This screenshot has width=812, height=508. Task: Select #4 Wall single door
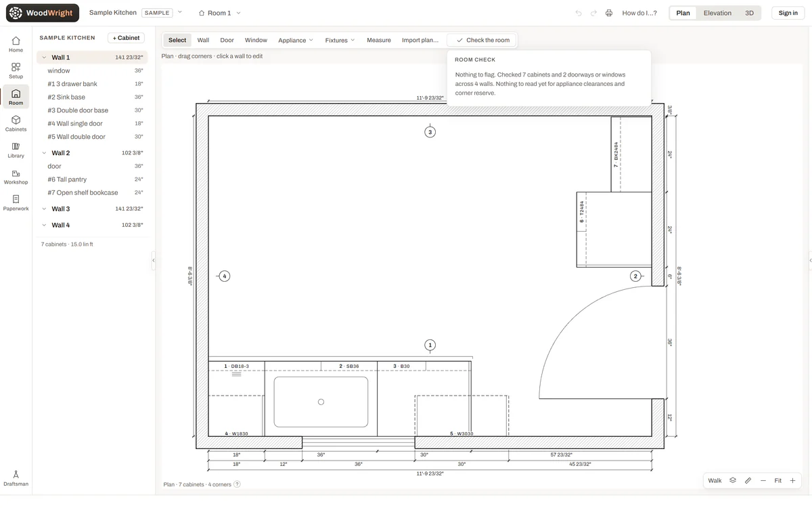pos(92,123)
